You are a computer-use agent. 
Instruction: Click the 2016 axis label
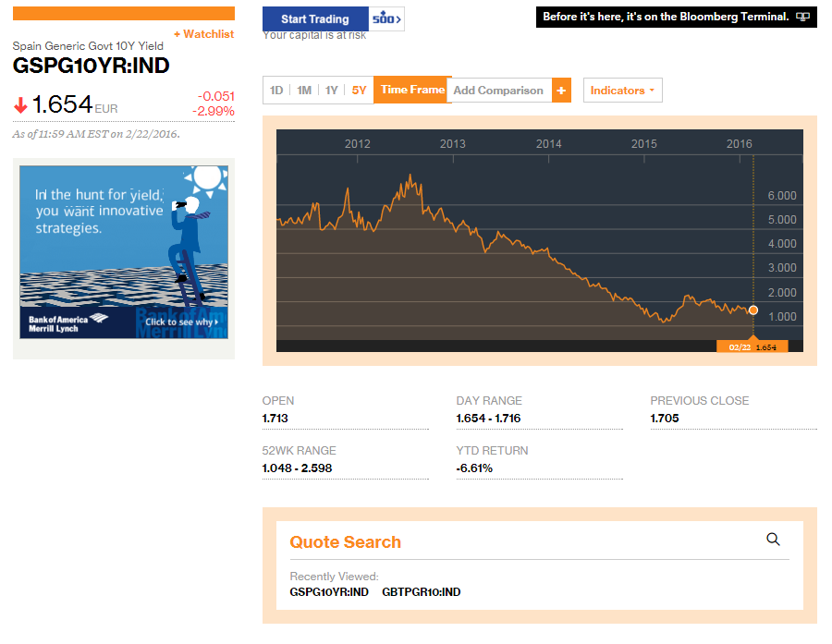point(740,144)
